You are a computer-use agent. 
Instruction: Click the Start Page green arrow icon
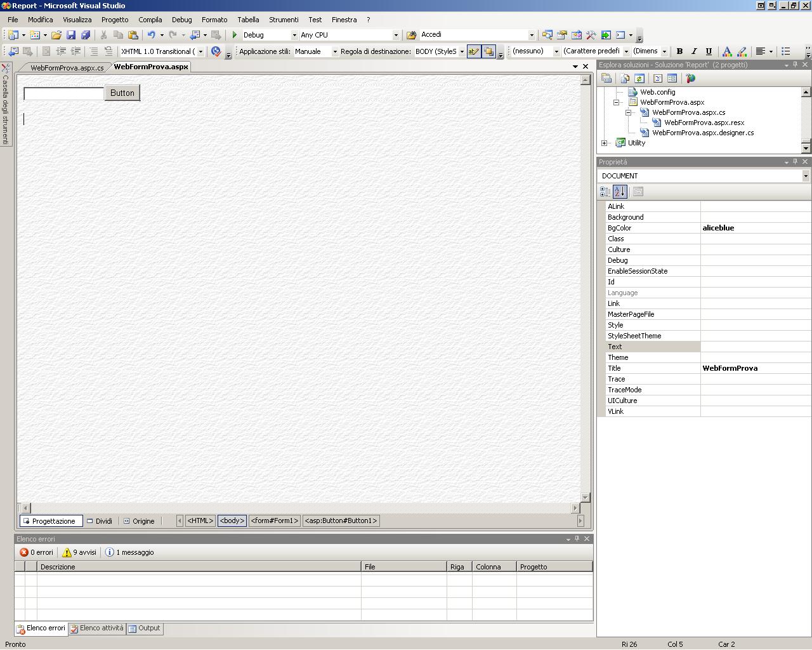click(605, 35)
